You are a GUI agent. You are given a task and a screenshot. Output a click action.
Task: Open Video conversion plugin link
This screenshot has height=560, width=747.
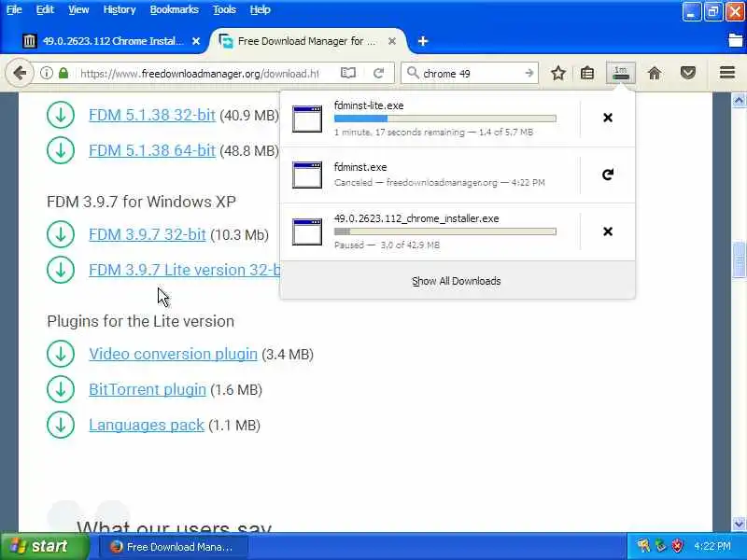[173, 354]
